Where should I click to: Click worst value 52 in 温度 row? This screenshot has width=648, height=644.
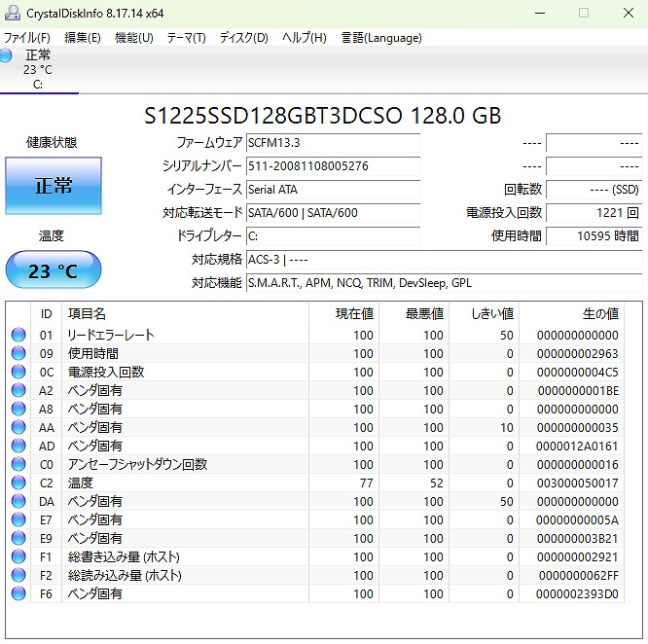coord(437,483)
